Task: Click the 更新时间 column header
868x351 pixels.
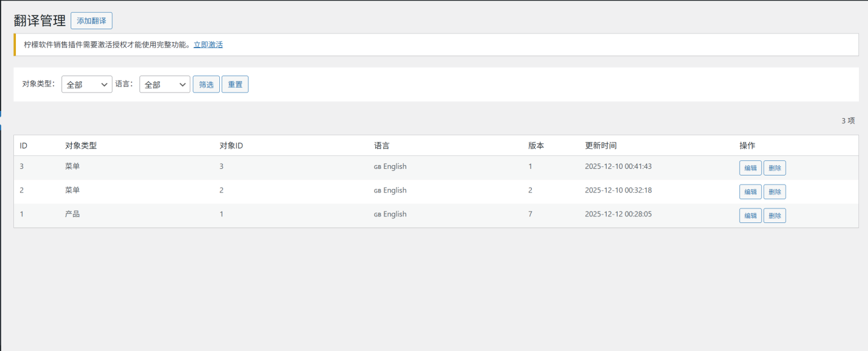Action: click(601, 146)
